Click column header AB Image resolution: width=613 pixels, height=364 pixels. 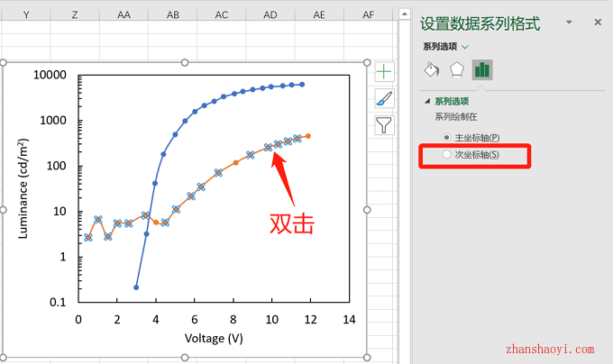[172, 14]
